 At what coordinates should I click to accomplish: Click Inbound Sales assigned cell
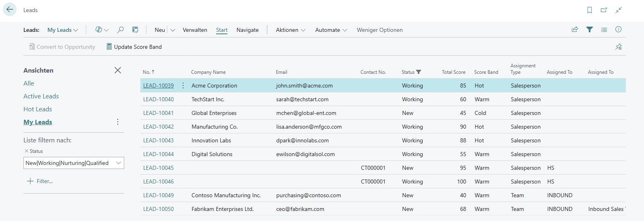pos(606,209)
